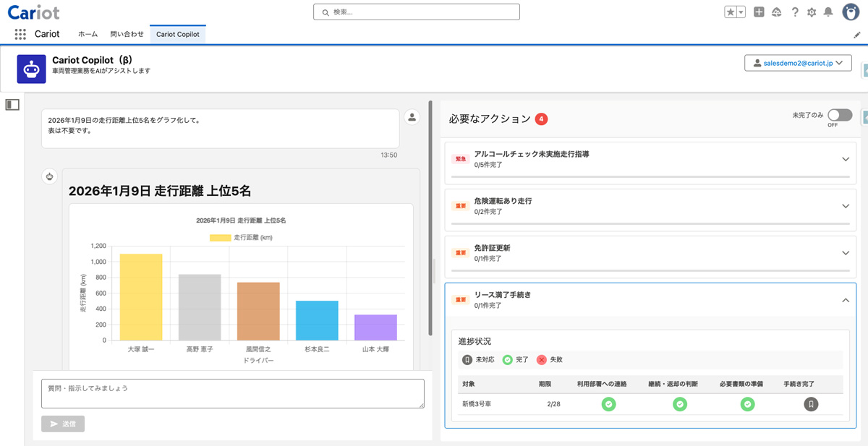Open the salesdemo2@cariot.jp account dropdown
The image size is (868, 446).
point(797,64)
